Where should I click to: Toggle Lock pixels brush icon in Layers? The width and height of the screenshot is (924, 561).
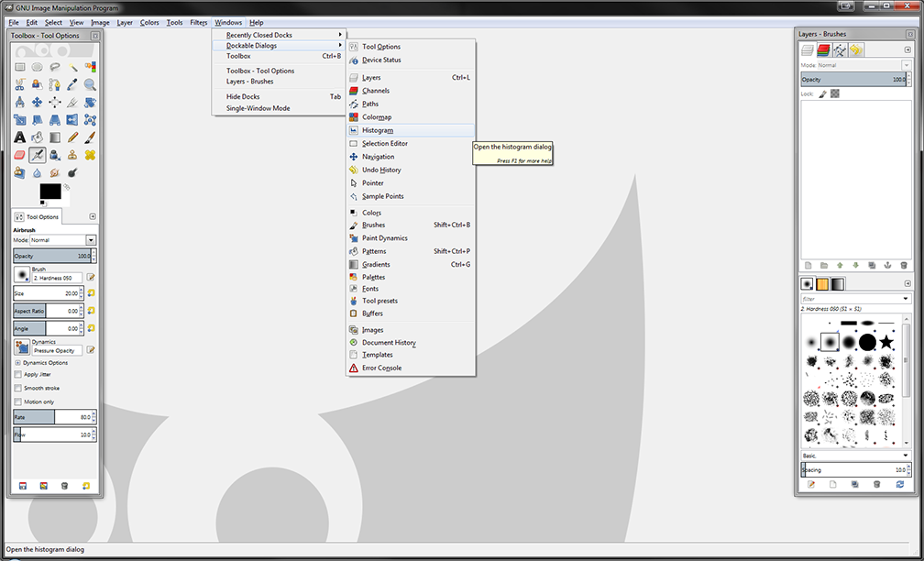click(x=822, y=93)
